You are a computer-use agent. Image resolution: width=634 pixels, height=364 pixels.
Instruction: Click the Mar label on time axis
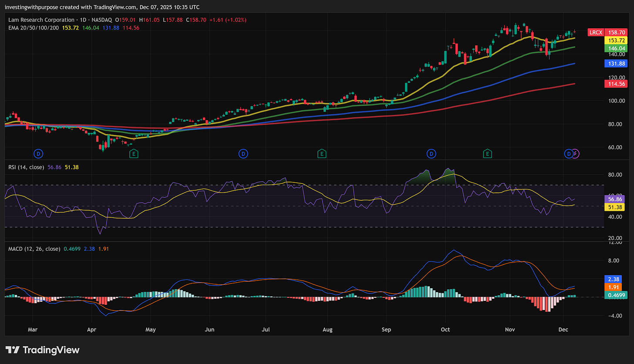pyautogui.click(x=33, y=330)
